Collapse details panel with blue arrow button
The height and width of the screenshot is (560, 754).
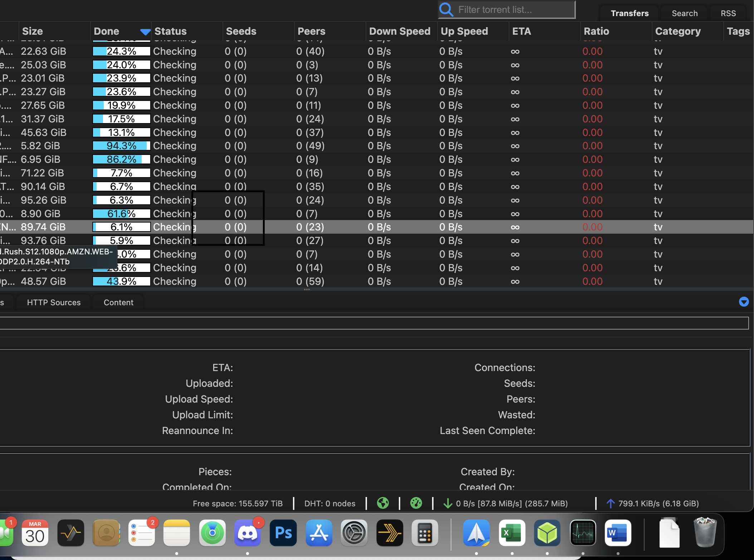[744, 302]
